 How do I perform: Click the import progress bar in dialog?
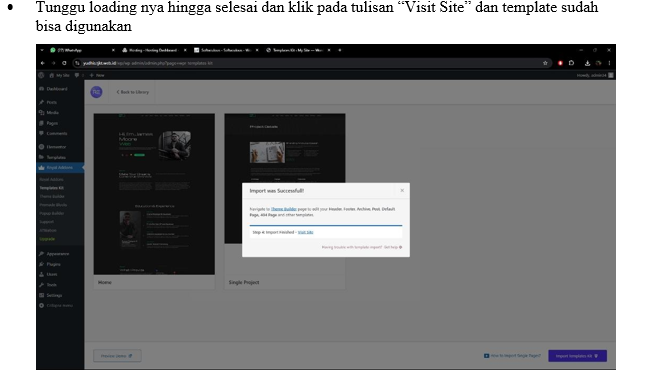tap(326, 226)
